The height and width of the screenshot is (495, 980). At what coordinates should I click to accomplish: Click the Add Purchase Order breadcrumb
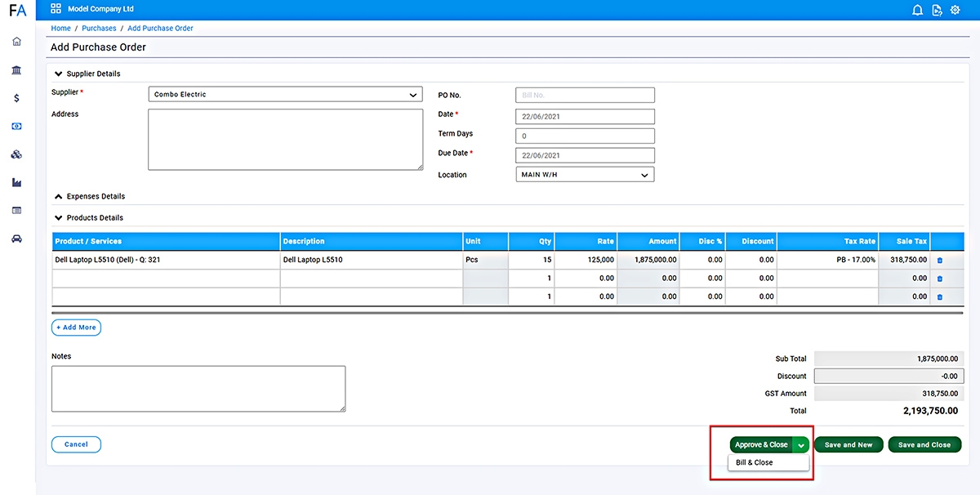click(160, 29)
